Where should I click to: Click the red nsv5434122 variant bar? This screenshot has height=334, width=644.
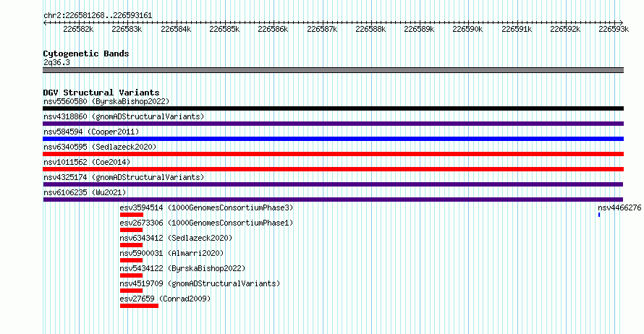point(131,275)
